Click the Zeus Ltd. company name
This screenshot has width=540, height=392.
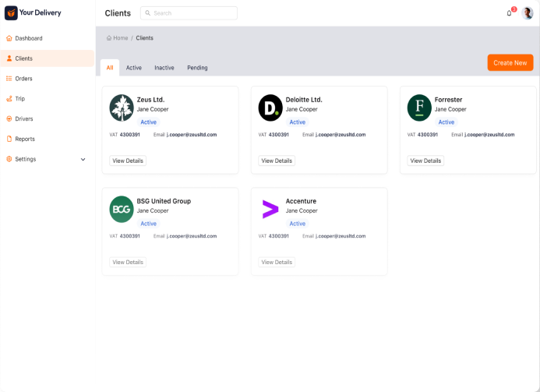(x=150, y=100)
